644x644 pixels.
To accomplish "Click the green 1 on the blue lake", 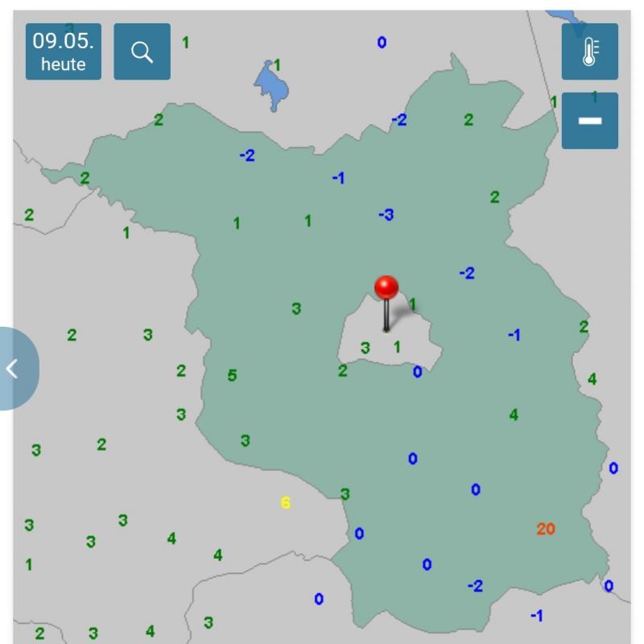I will point(277,65).
